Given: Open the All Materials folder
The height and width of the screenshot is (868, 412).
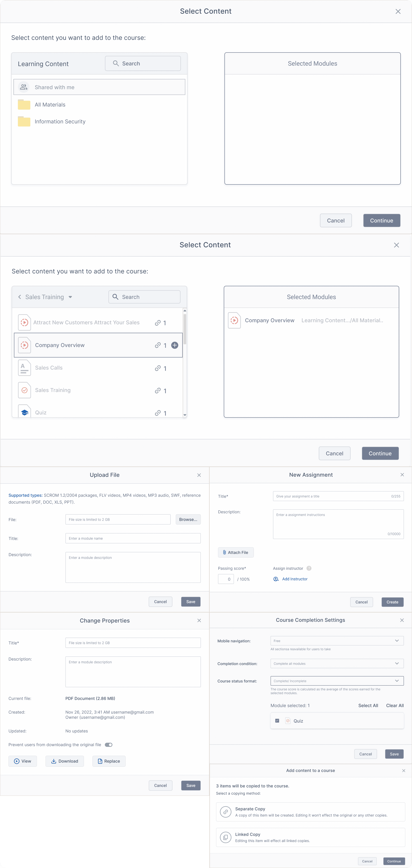Looking at the screenshot, I should pyautogui.click(x=50, y=105).
